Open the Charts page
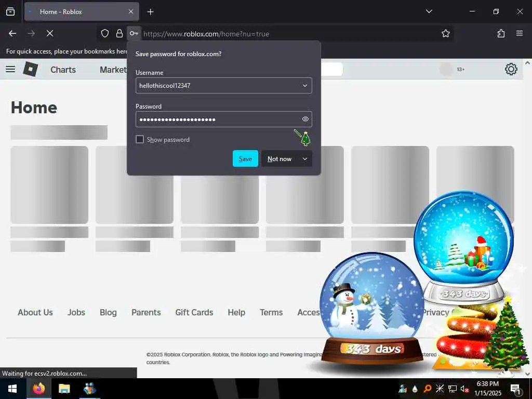Image resolution: width=532 pixels, height=399 pixels. tap(63, 70)
